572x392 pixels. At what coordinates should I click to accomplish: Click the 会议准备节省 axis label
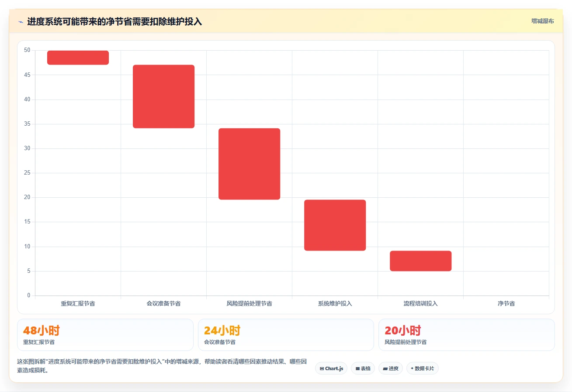coord(163,303)
